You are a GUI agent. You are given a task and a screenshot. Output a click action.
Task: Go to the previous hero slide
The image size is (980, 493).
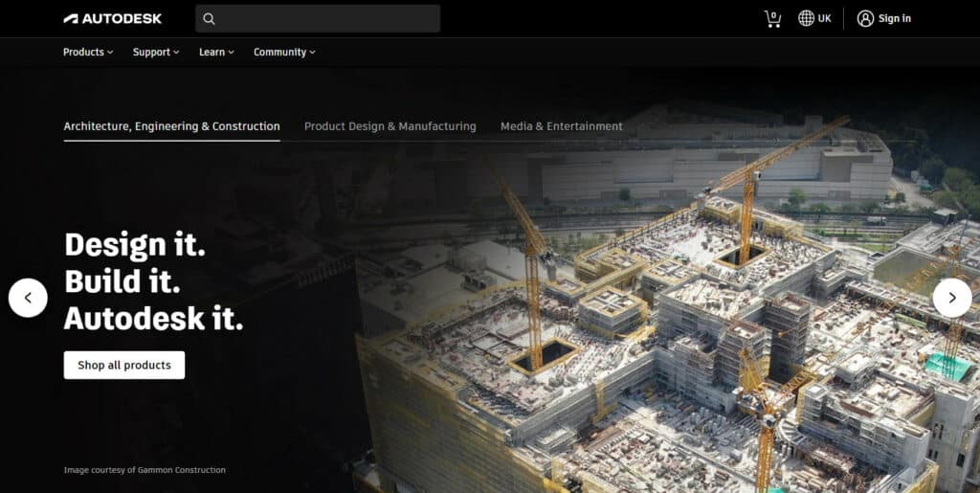click(x=28, y=298)
